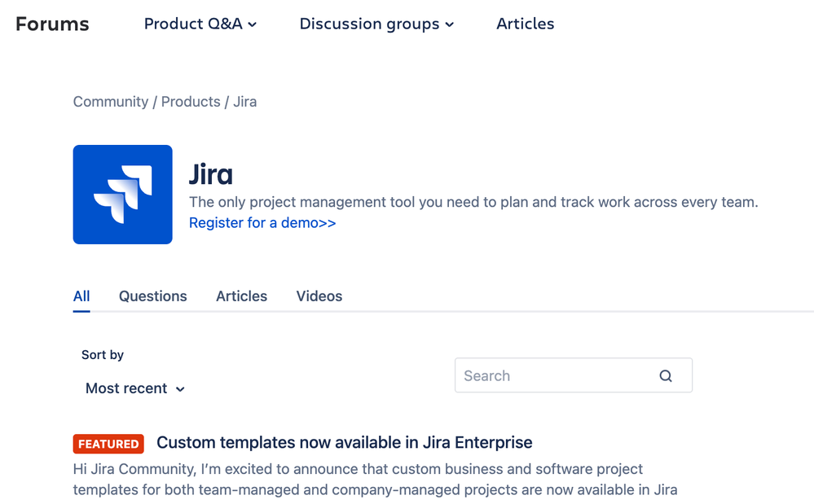The height and width of the screenshot is (504, 814).
Task: Go to the Forums home link
Action: pyautogui.click(x=52, y=24)
